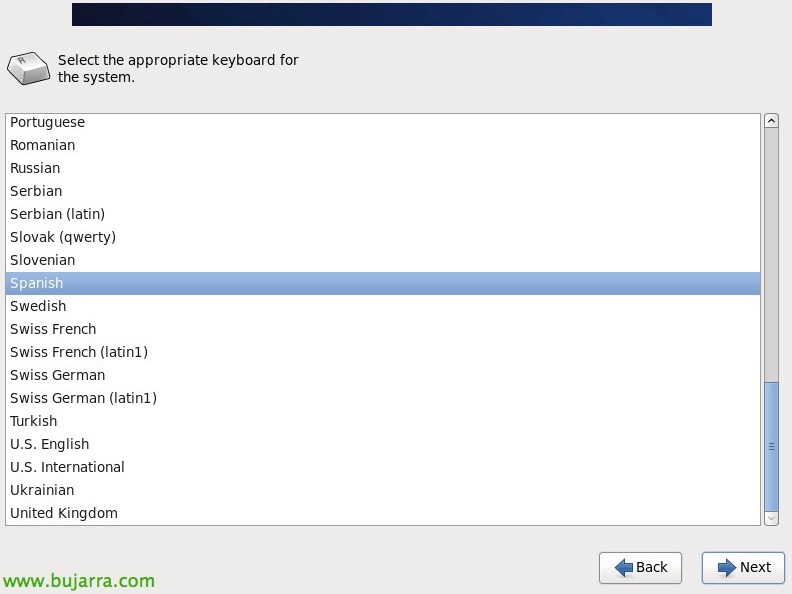
Task: Select Turkish keyboard layout
Action: (x=383, y=421)
